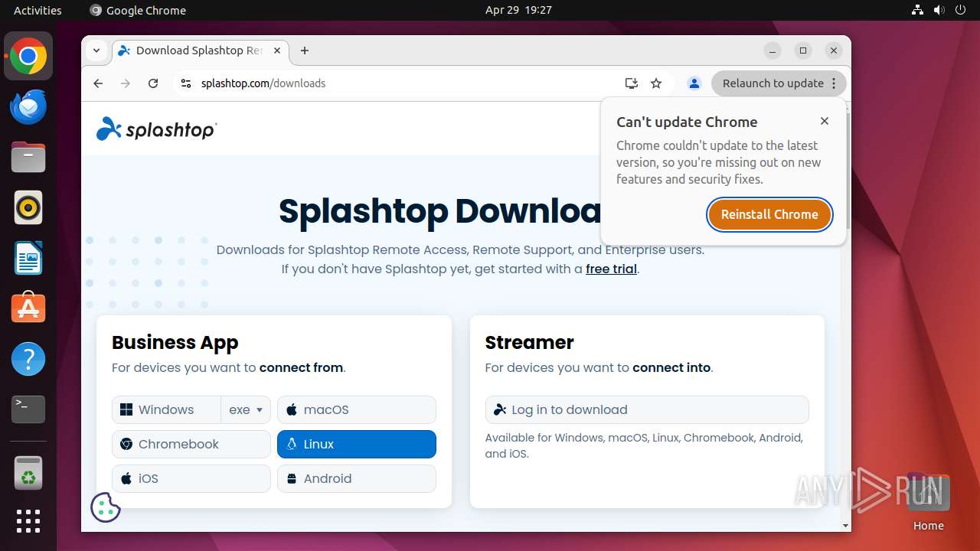The height and width of the screenshot is (551, 980).
Task: Expand the exe format dropdown
Action: pos(246,409)
